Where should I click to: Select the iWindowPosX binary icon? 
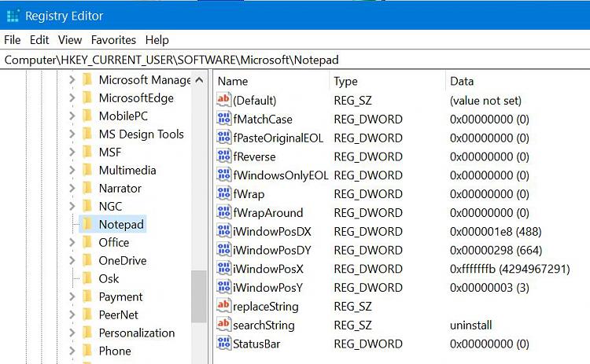pyautogui.click(x=224, y=268)
